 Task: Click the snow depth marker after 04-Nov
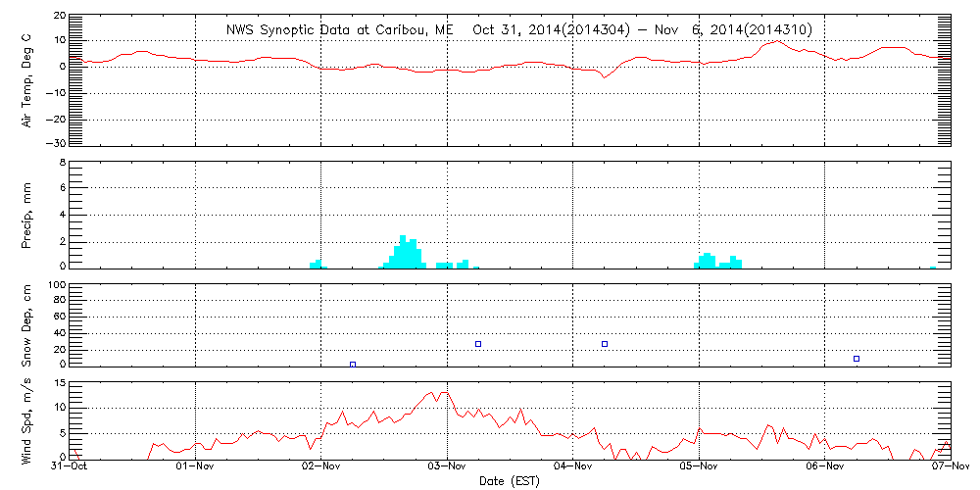coord(605,344)
